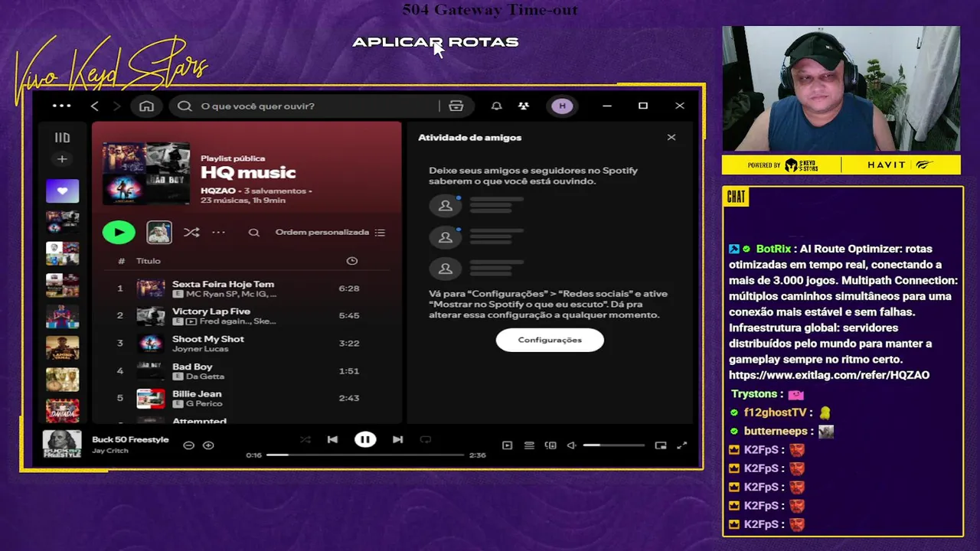Play the HQ music playlist

(x=119, y=232)
